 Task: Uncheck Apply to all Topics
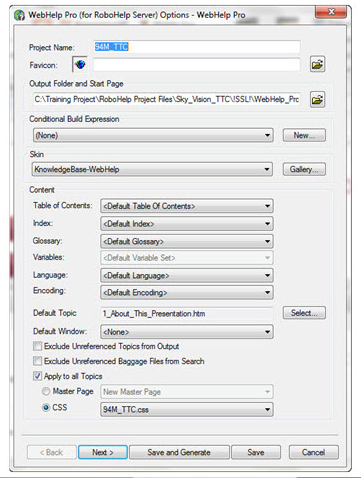coord(37,376)
